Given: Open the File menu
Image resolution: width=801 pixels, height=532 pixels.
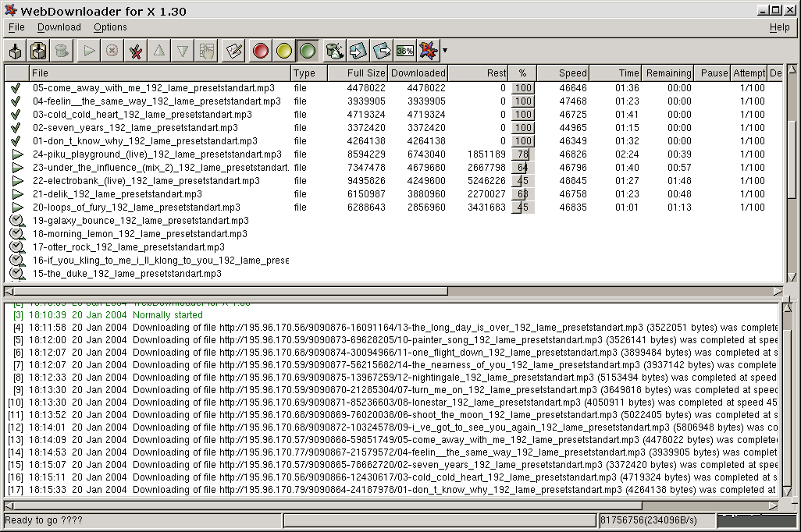Looking at the screenshot, I should [16, 27].
